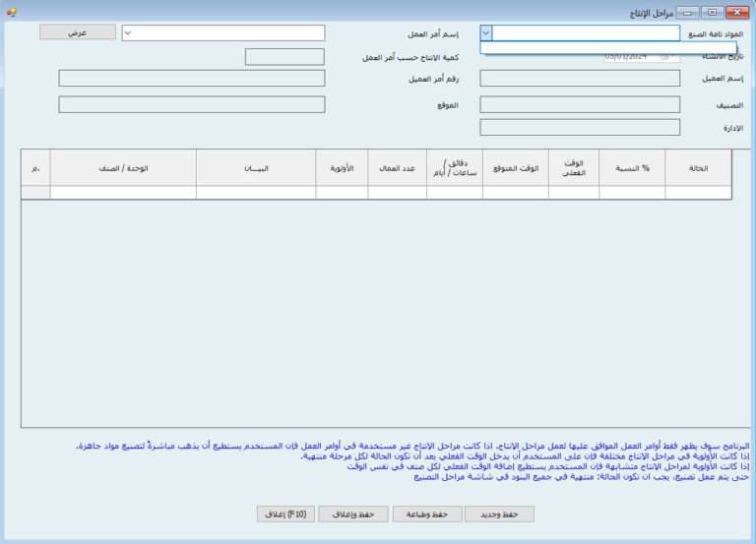Click the البيان column header
756x544 pixels.
tap(256, 167)
